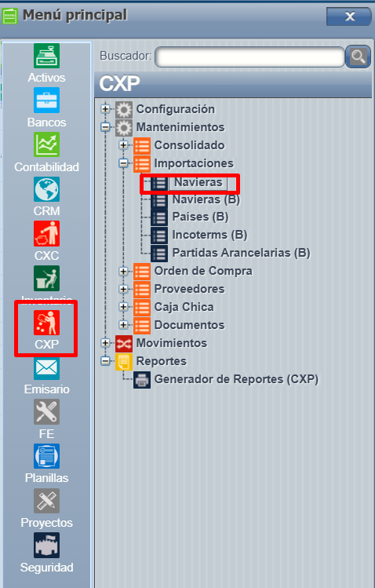The height and width of the screenshot is (588, 375).
Task: Open the Planillas document icon
Action: (46, 456)
